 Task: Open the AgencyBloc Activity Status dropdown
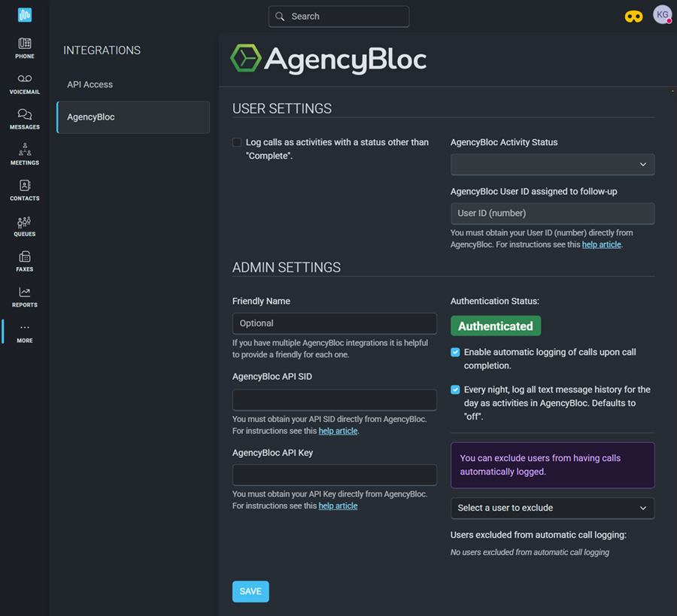(552, 165)
